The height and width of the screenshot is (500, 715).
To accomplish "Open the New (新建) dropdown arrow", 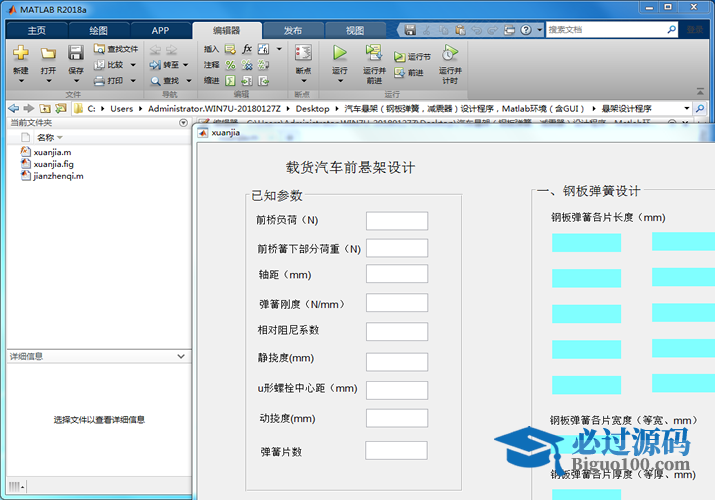I will tap(21, 81).
